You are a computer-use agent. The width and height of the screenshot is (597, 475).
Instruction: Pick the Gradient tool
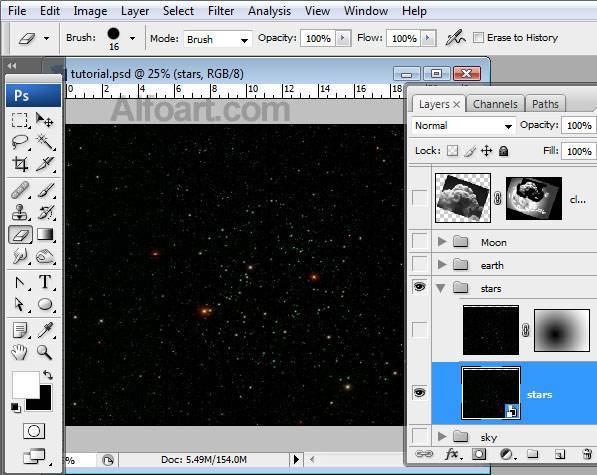45,234
